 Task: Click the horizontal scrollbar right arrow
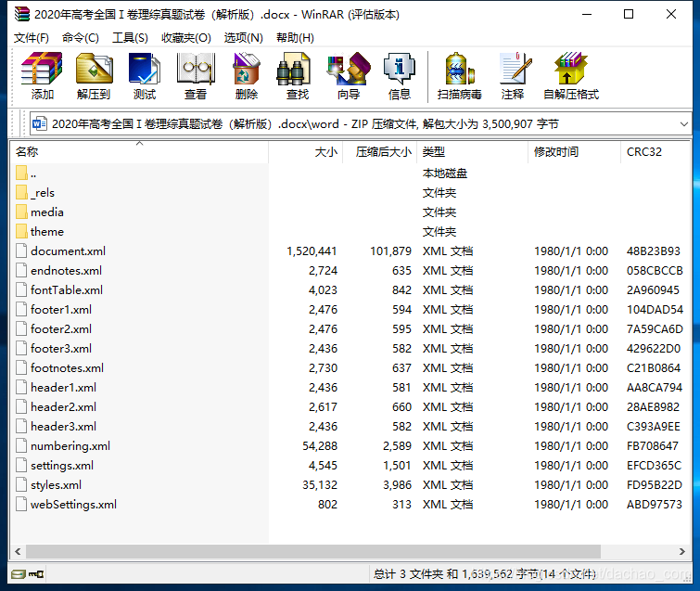[x=682, y=551]
